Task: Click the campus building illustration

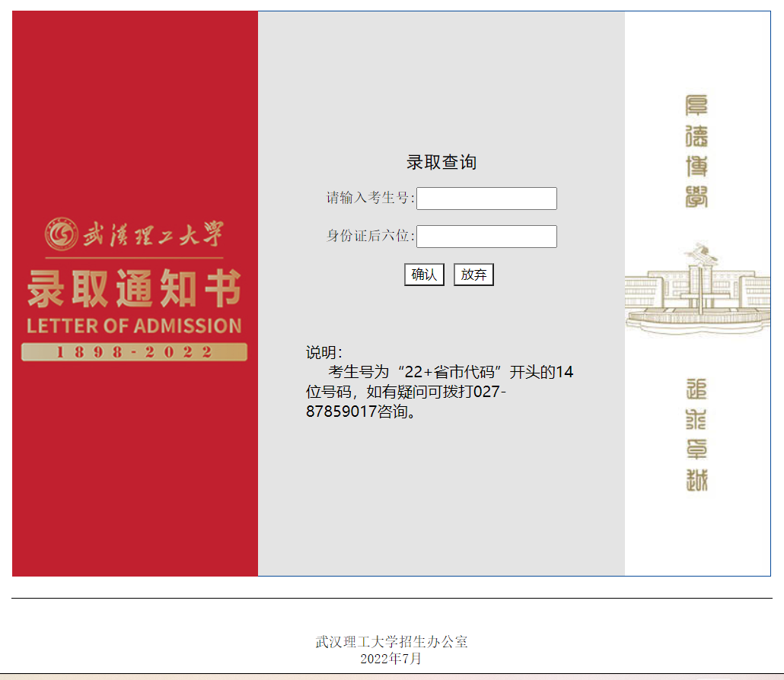Action: tap(697, 289)
